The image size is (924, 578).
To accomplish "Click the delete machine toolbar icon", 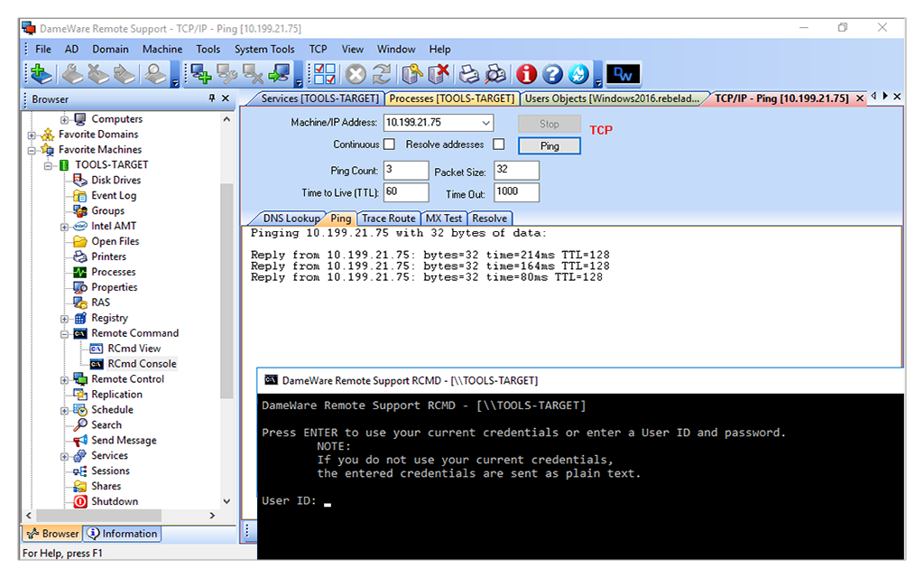I will point(253,74).
